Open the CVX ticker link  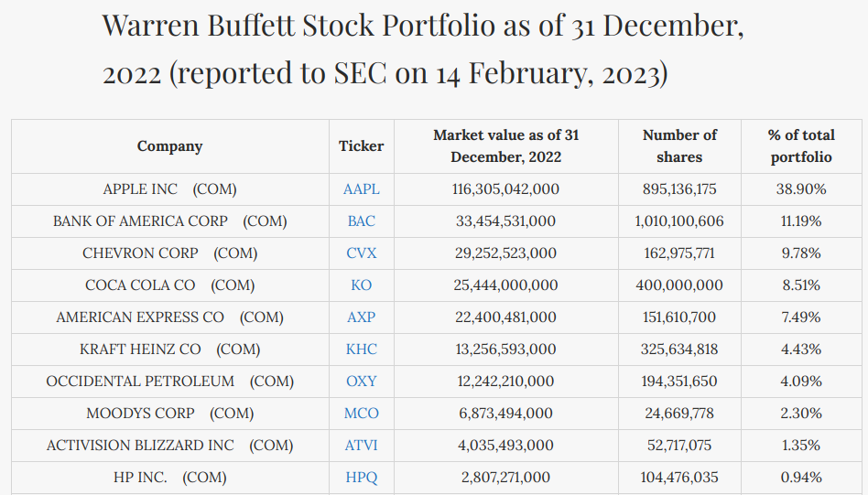point(361,253)
